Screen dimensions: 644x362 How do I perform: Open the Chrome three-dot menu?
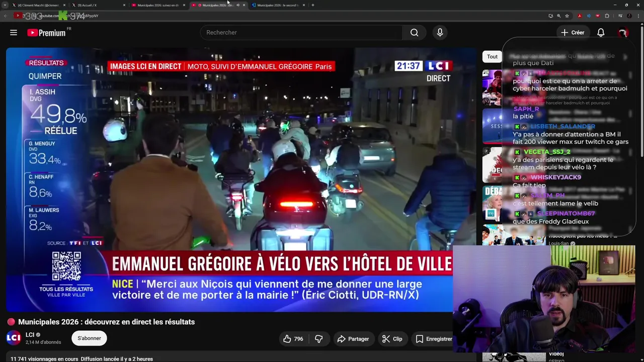click(x=638, y=16)
